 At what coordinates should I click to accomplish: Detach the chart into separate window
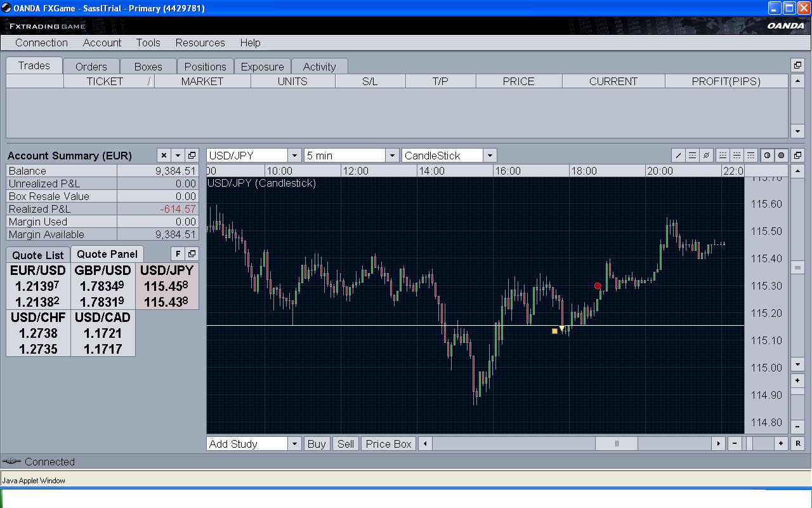797,156
